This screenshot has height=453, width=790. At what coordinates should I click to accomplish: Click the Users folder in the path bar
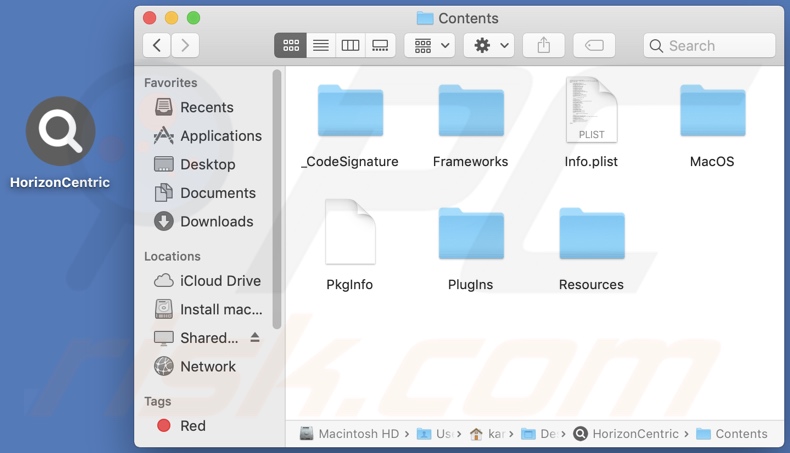click(x=435, y=434)
